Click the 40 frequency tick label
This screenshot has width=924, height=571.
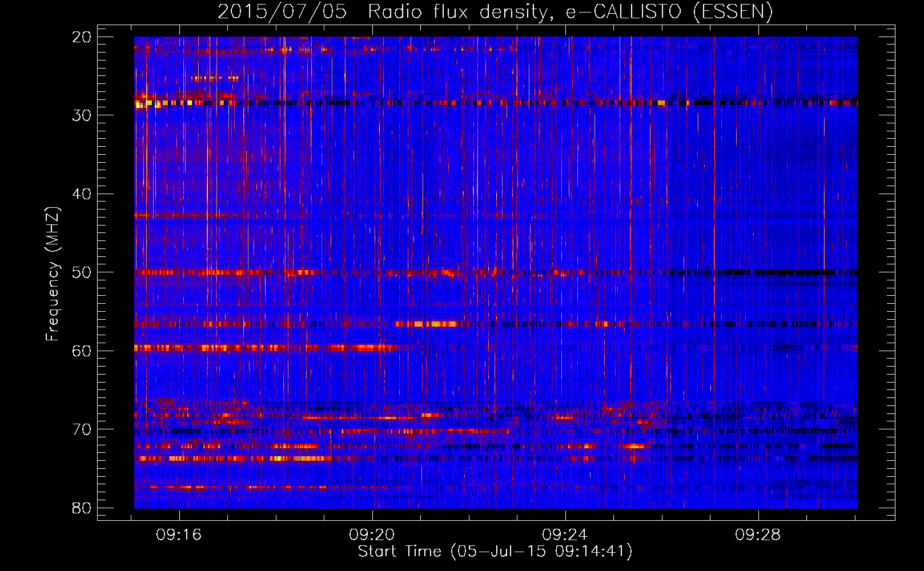tap(82, 194)
